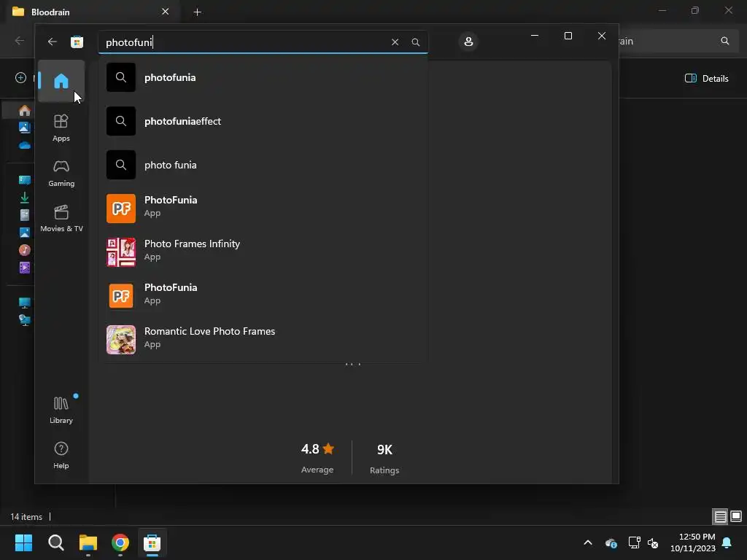Viewport: 747px width, 560px height.
Task: Click the Store back arrow
Action: [x=53, y=42]
